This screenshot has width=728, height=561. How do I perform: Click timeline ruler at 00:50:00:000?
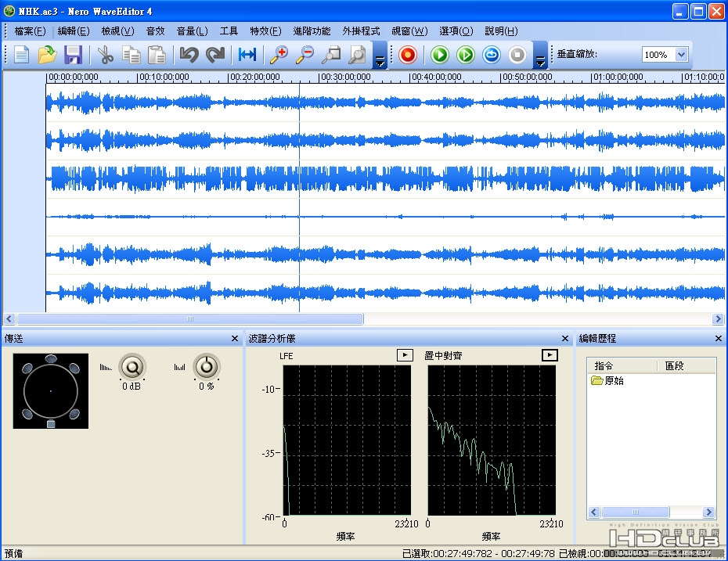(527, 77)
